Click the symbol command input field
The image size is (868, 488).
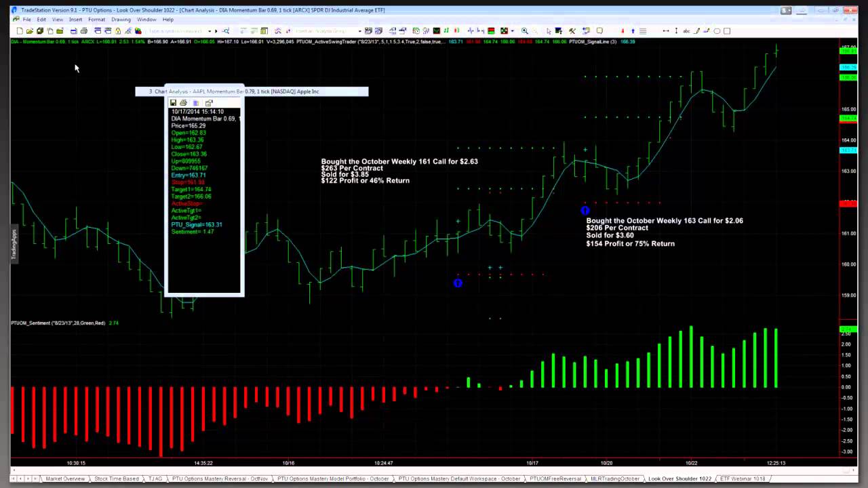[x=175, y=31]
